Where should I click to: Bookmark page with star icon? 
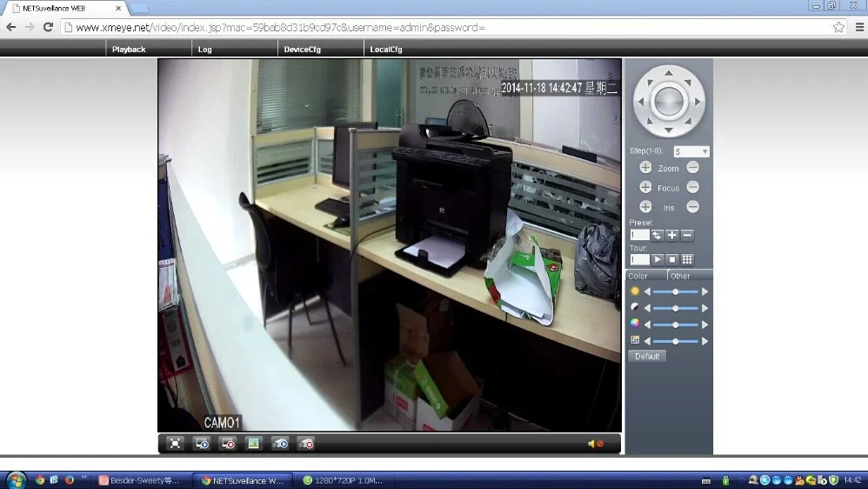point(838,27)
